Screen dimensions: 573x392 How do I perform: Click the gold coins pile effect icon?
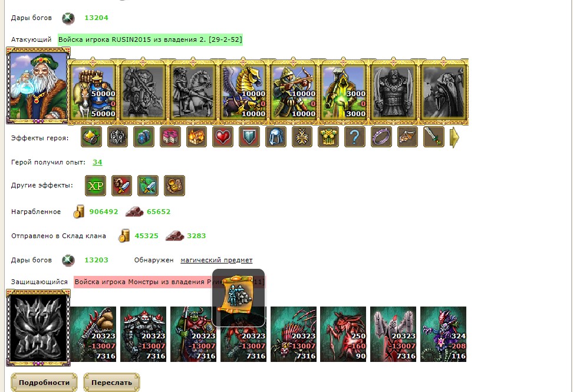pyautogui.click(x=174, y=186)
